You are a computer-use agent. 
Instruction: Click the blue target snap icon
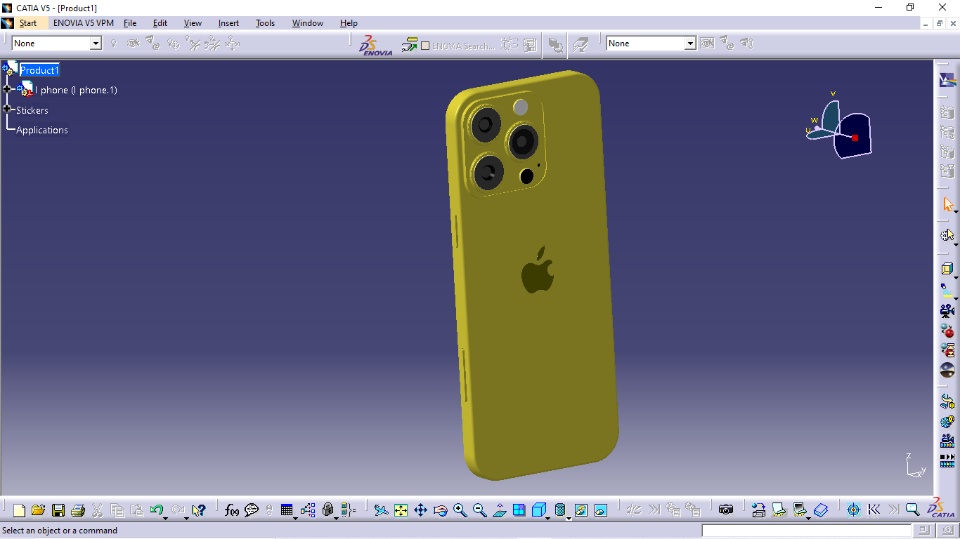point(853,510)
